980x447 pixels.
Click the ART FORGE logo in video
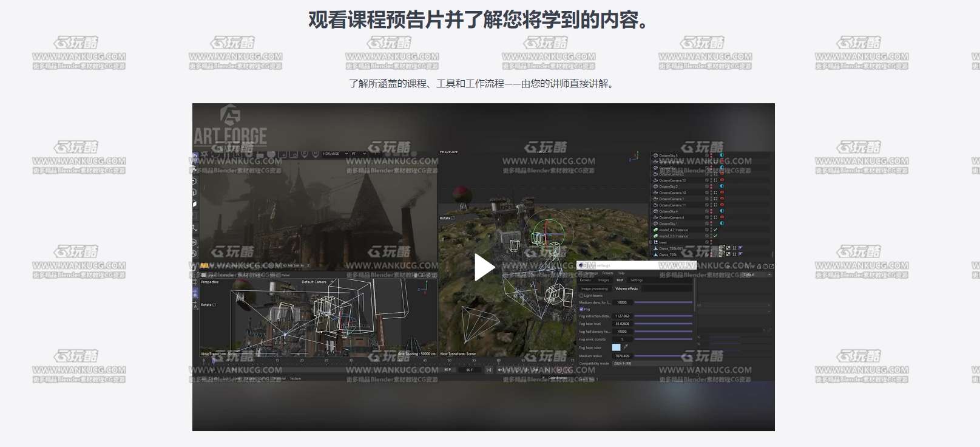(230, 126)
